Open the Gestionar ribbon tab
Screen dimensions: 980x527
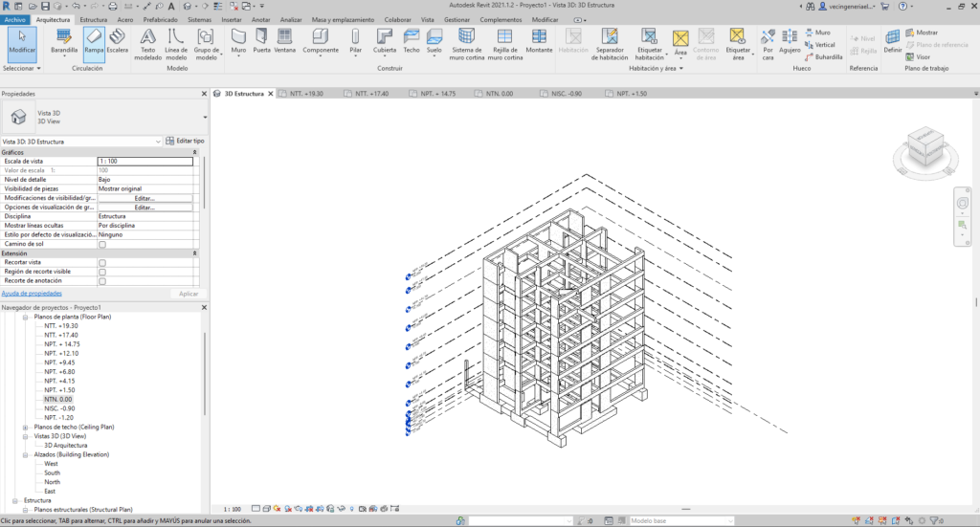coord(457,20)
